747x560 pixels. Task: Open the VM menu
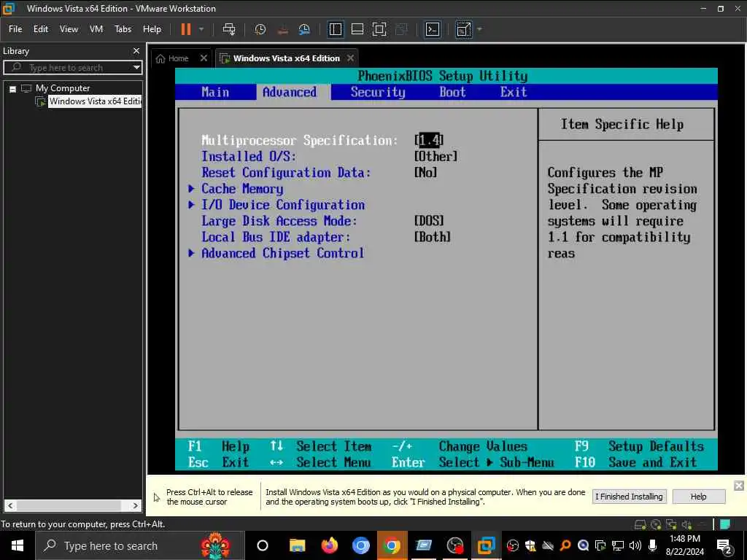coord(96,29)
